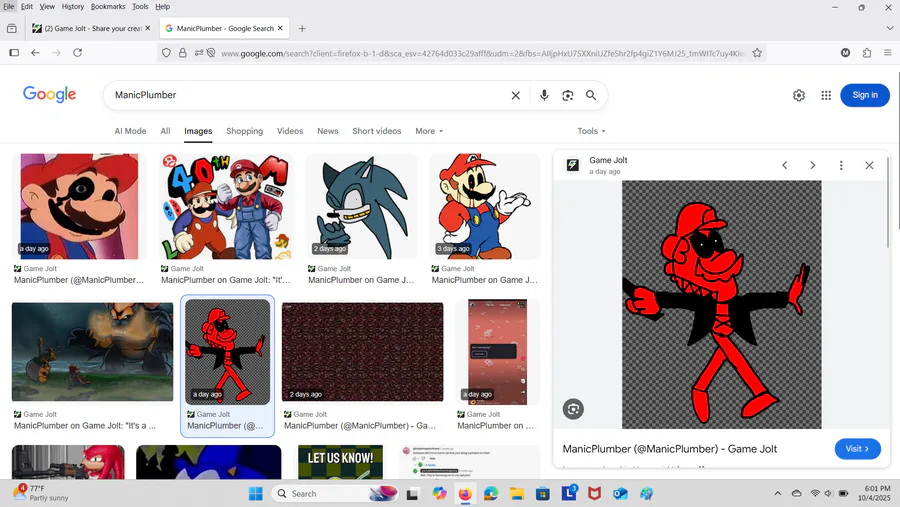Expand the More search filters dropdown
Image resolution: width=900 pixels, height=507 pixels.
429,131
